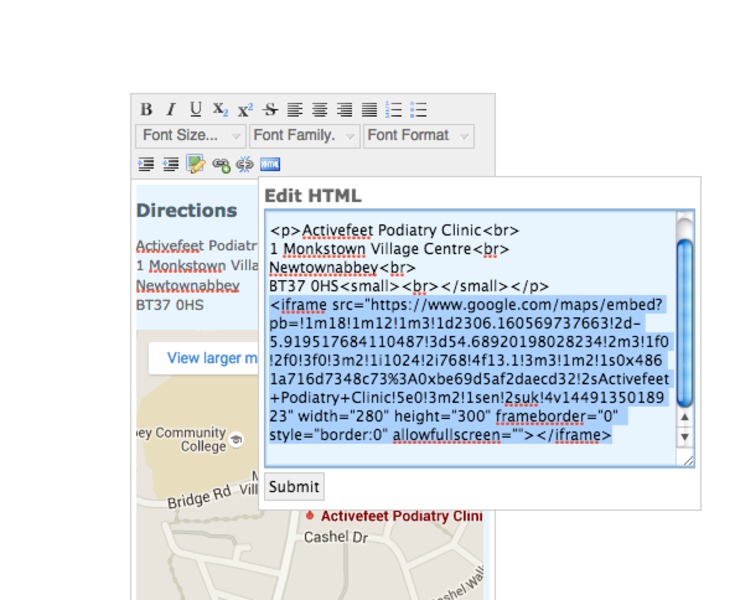Center align the text

point(320,110)
